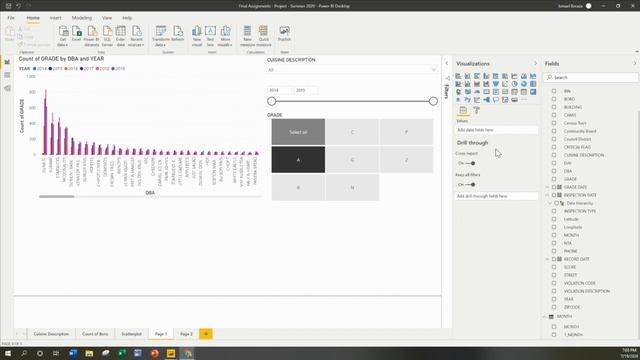Click the chart's horizontal scrollbar
This screenshot has height=360, width=640.
[x=57, y=197]
